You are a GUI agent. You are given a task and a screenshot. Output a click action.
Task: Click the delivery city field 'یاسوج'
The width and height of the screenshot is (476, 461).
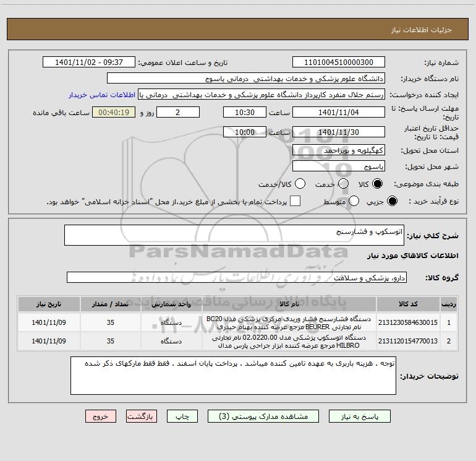[339, 166]
